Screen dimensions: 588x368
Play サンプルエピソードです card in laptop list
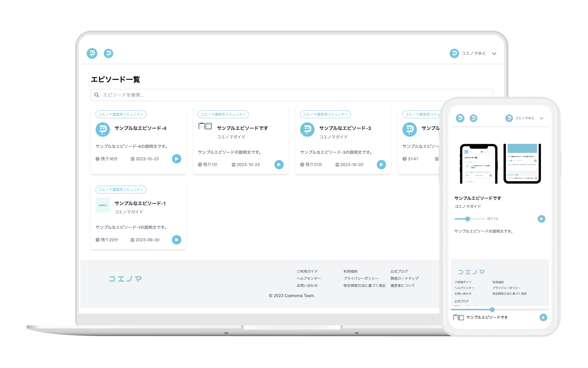pos(279,165)
